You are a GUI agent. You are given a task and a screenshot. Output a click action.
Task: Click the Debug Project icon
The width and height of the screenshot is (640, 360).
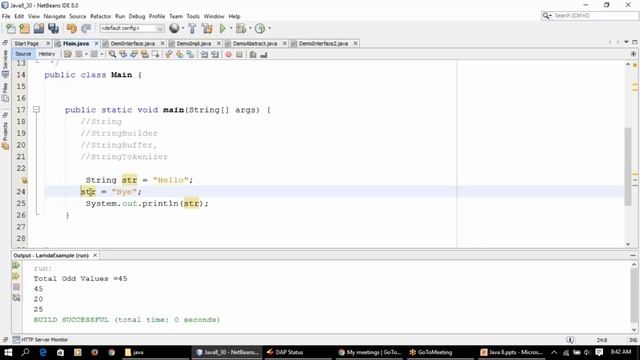coord(241,29)
